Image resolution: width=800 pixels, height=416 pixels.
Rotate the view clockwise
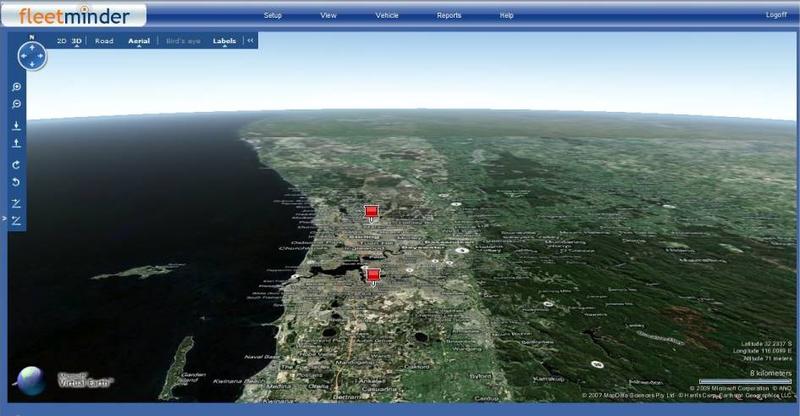click(x=16, y=165)
